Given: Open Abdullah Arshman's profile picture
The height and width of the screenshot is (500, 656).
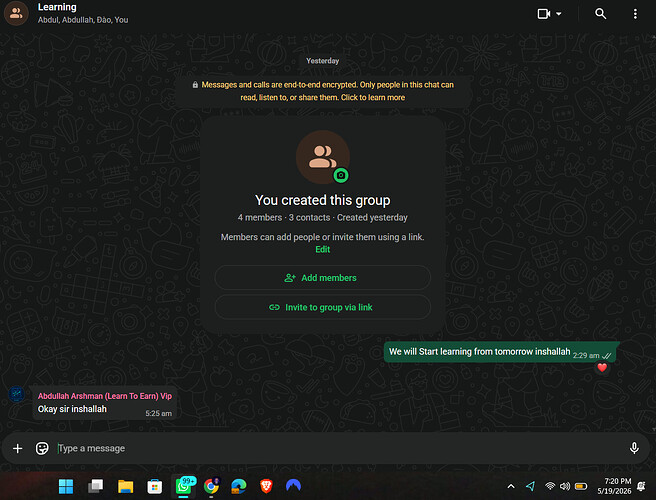Looking at the screenshot, I should pyautogui.click(x=17, y=394).
